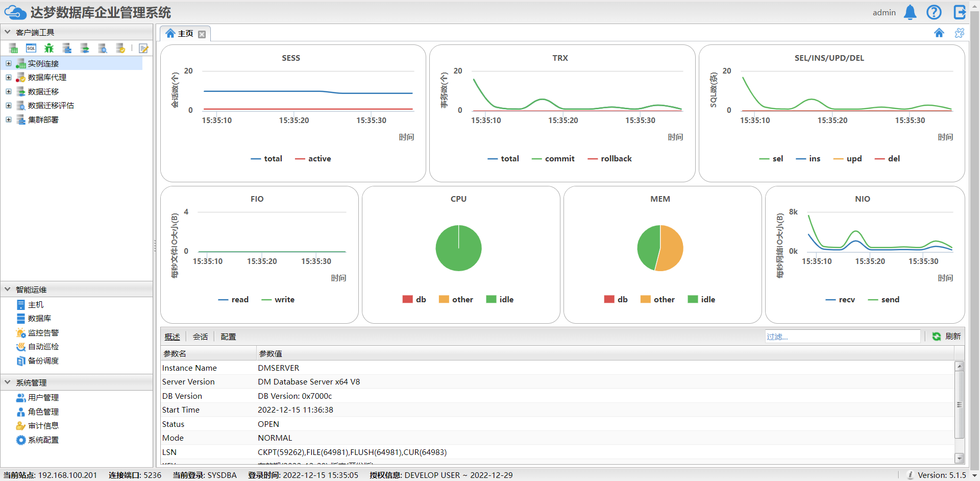Image resolution: width=980 pixels, height=481 pixels.
Task: Collapse the 系统管理 section chevron
Action: pos(8,382)
